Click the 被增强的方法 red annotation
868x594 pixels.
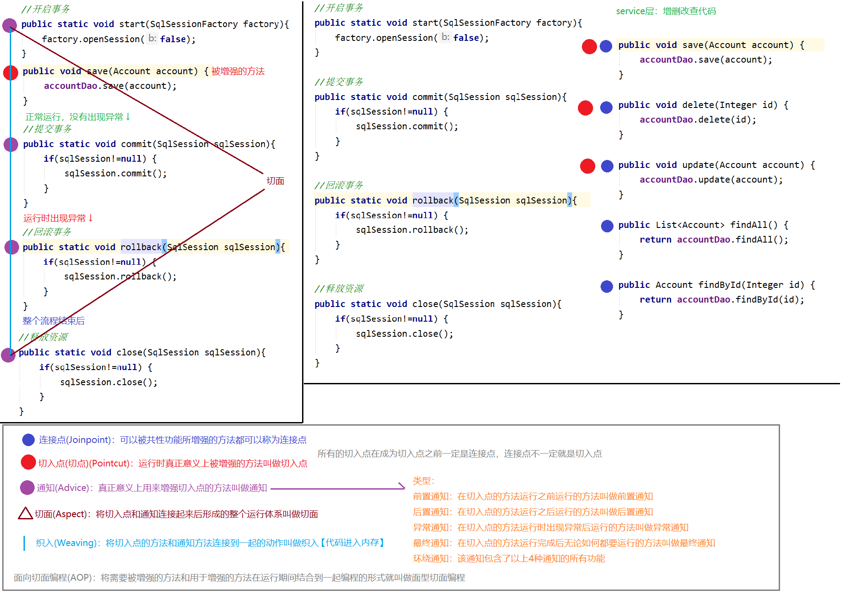click(x=238, y=71)
